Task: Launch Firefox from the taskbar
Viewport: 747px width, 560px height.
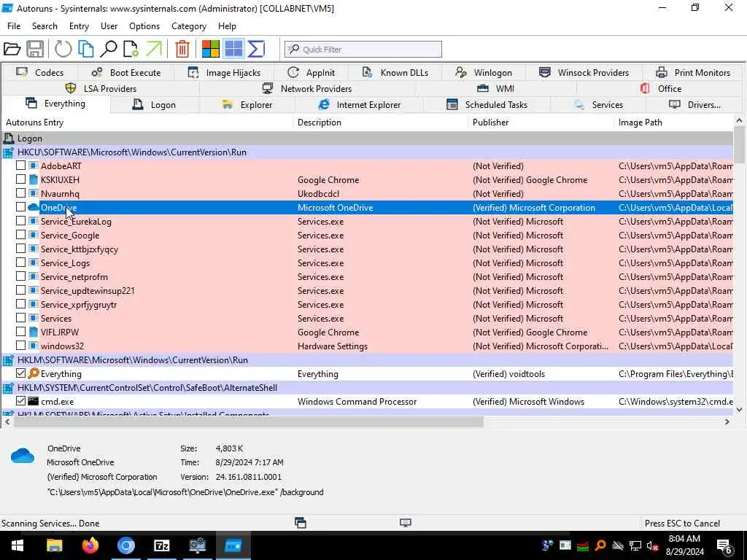Action: point(90,545)
